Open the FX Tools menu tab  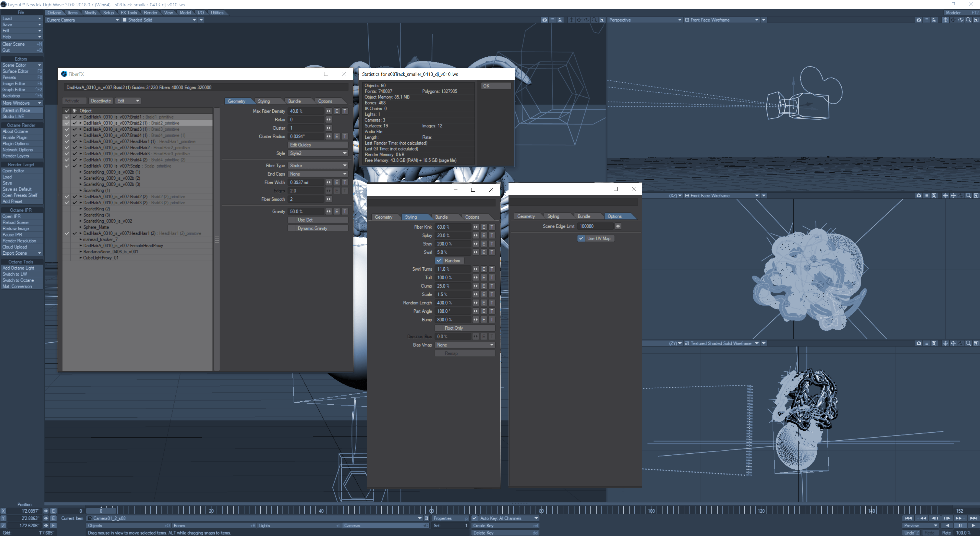pyautogui.click(x=129, y=13)
